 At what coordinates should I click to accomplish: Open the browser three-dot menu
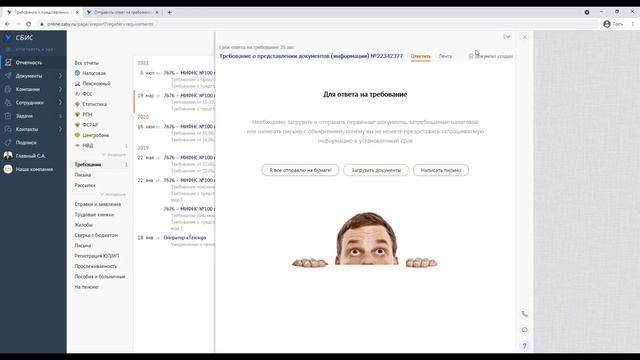[633, 24]
